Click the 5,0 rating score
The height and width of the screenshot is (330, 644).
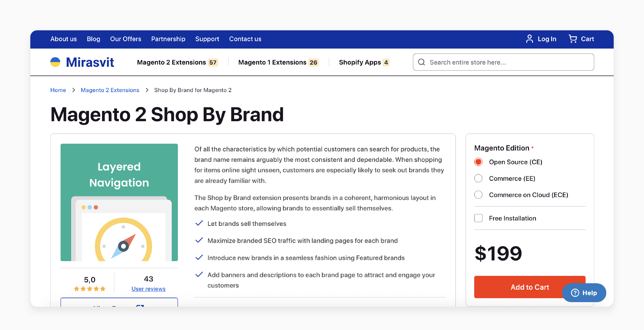point(89,280)
